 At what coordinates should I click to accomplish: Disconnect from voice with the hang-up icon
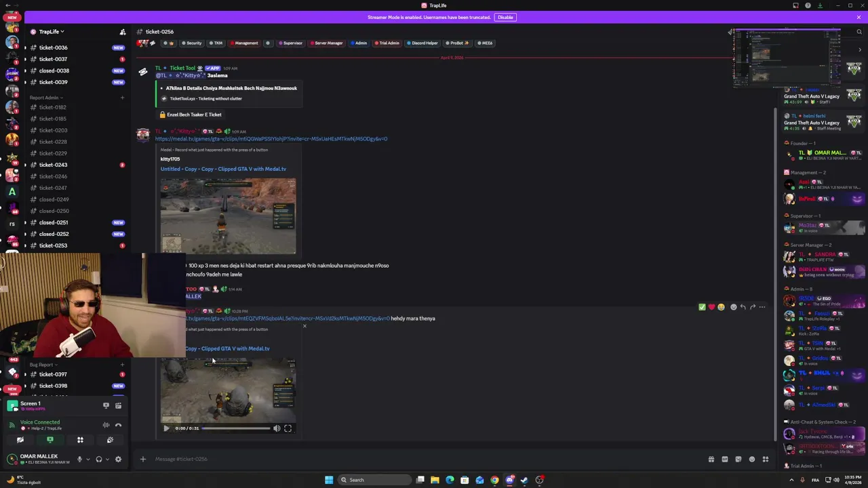point(118,425)
